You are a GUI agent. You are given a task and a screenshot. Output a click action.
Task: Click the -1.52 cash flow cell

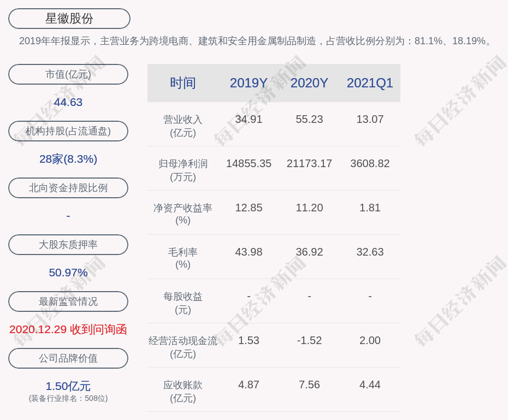click(x=309, y=340)
